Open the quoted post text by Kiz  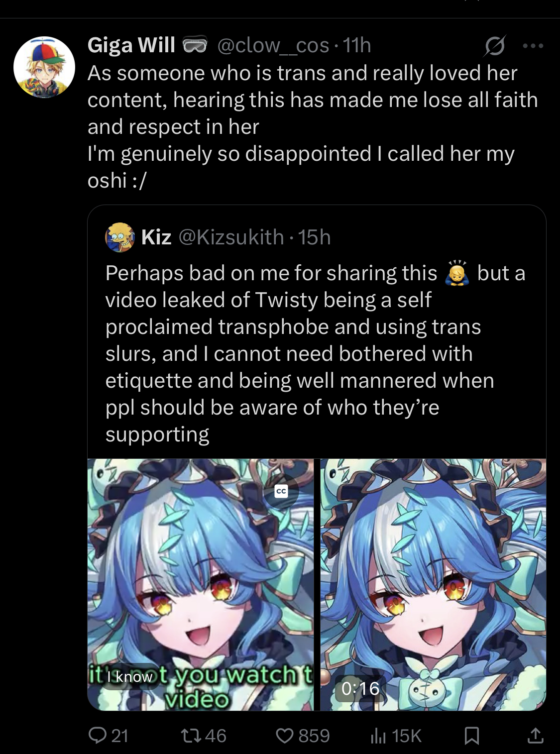coord(316,353)
